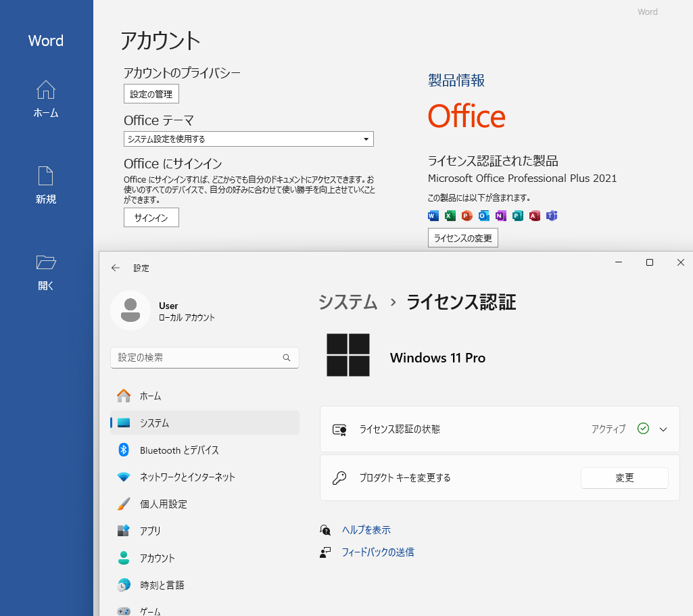693x616 pixels.
Task: Click 設定の管理 button in Word
Action: pyautogui.click(x=151, y=94)
